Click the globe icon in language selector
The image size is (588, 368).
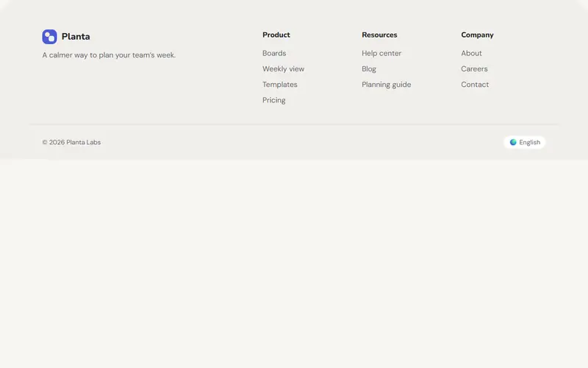513,142
